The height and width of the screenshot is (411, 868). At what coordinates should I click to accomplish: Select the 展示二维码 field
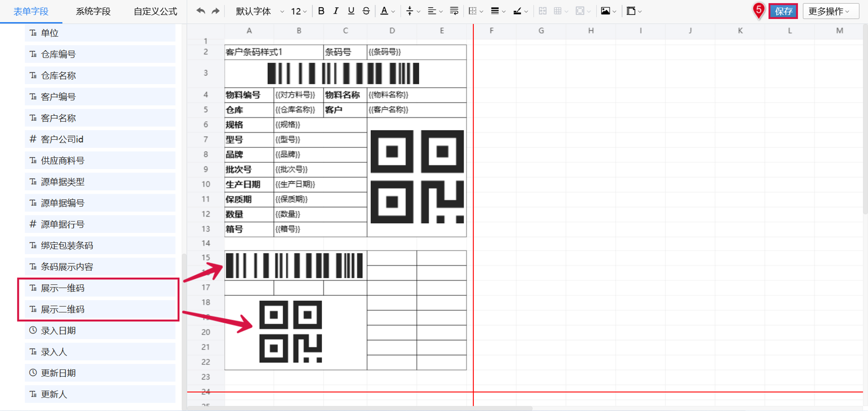pos(100,309)
